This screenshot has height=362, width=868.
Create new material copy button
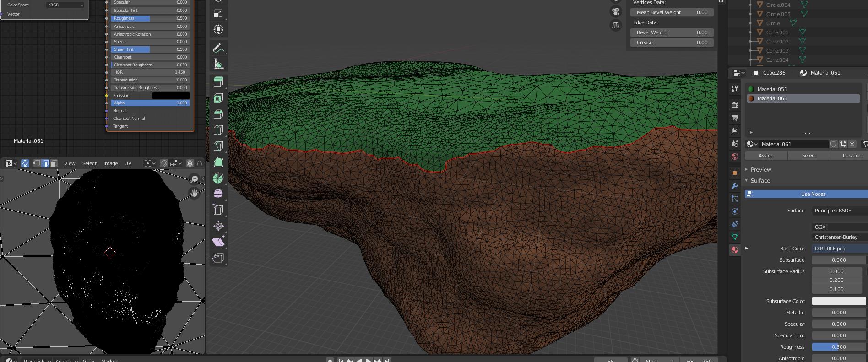pyautogui.click(x=843, y=144)
